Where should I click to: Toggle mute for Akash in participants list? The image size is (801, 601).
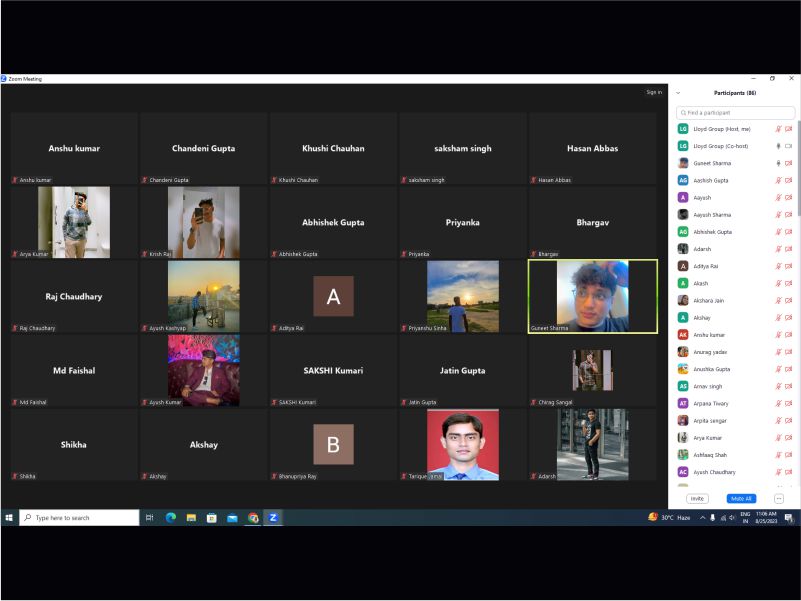[779, 284]
